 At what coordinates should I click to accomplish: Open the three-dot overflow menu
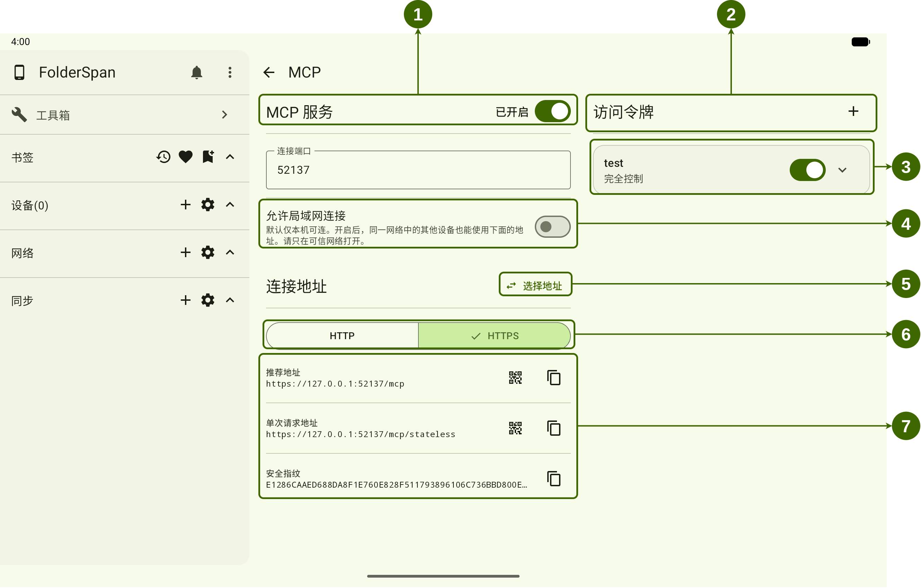230,72
